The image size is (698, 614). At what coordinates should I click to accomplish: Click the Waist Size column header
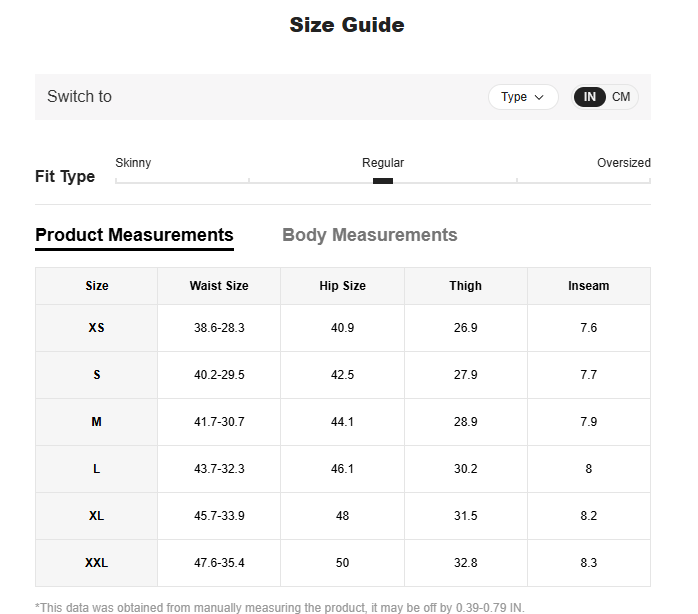point(219,286)
